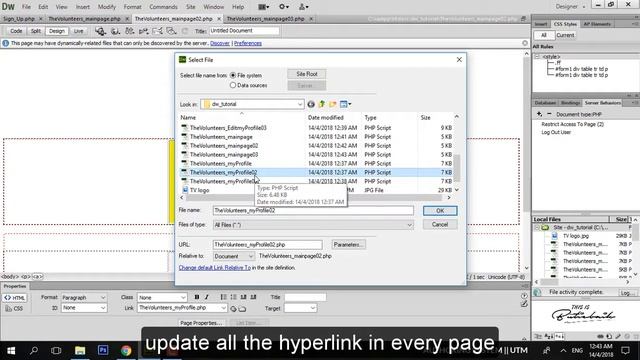
Task: Switch to Sign_Up.php document tab
Action: point(19,19)
